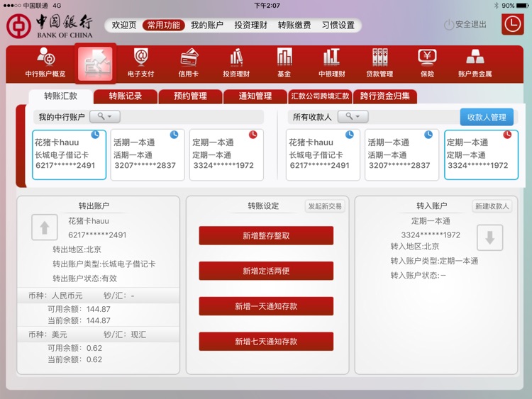The image size is (532, 399).
Task: Click 发起新交易 button
Action: click(x=325, y=206)
